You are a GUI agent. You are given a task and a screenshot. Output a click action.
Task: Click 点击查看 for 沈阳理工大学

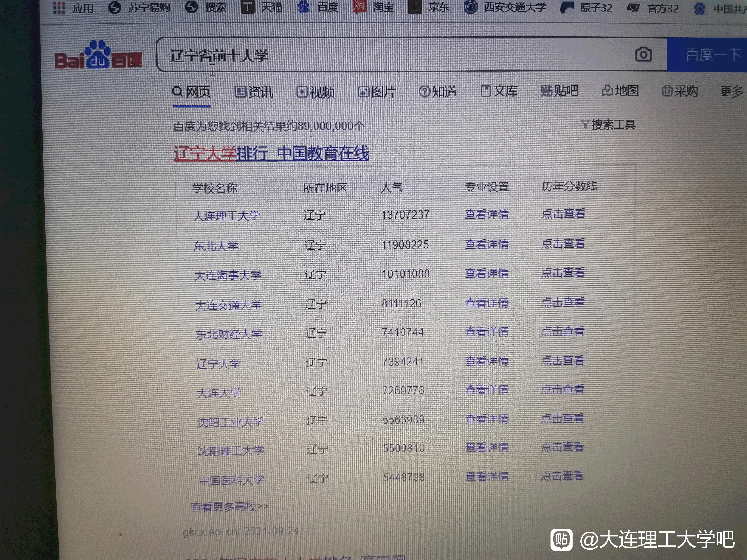562,447
